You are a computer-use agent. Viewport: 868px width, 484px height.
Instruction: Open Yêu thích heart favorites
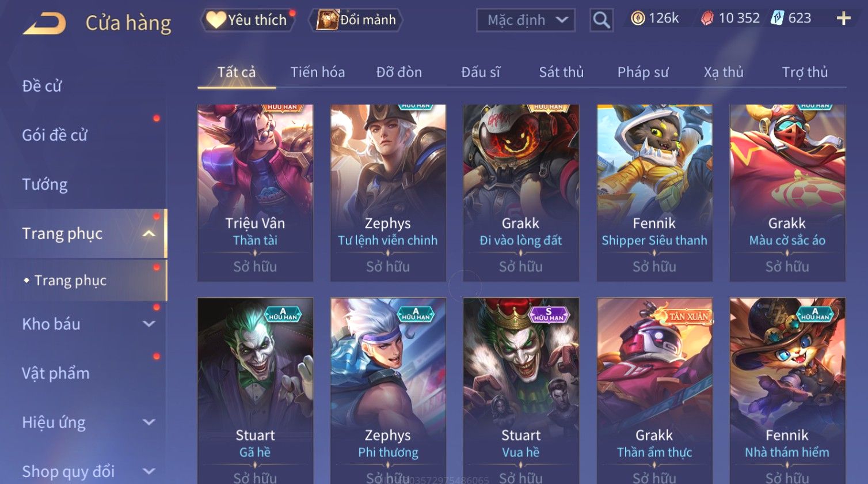(248, 20)
